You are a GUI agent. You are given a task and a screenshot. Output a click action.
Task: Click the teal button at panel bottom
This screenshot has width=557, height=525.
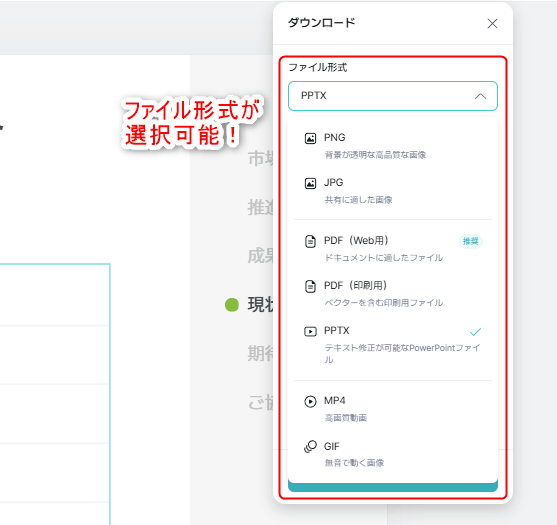click(x=393, y=487)
